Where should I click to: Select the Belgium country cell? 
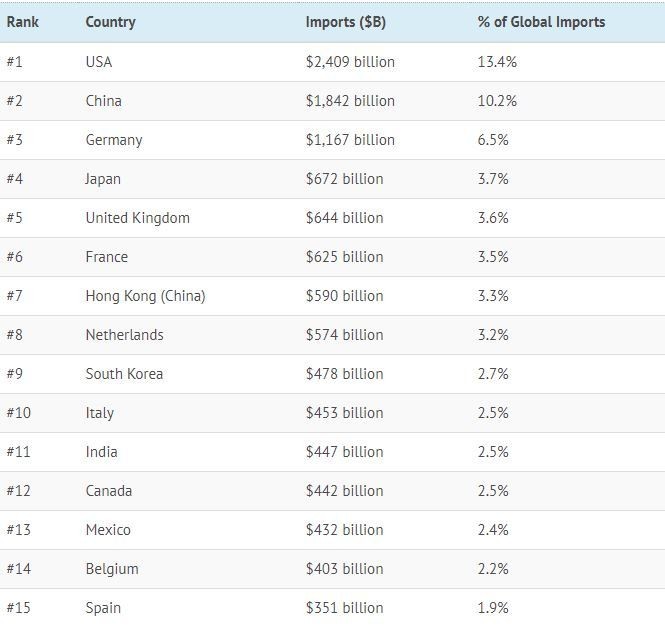pyautogui.click(x=112, y=569)
